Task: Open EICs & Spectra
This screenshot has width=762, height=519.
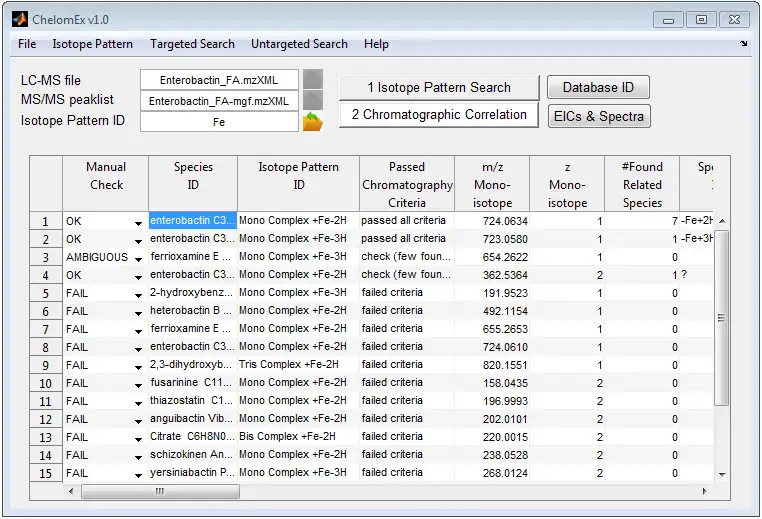Action: (x=599, y=116)
